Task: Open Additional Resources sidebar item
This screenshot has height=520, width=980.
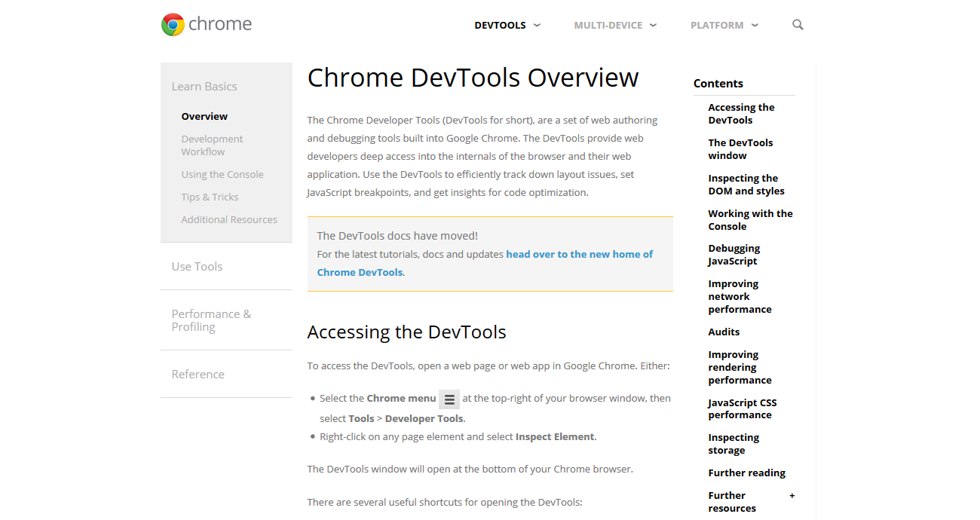Action: [x=229, y=219]
